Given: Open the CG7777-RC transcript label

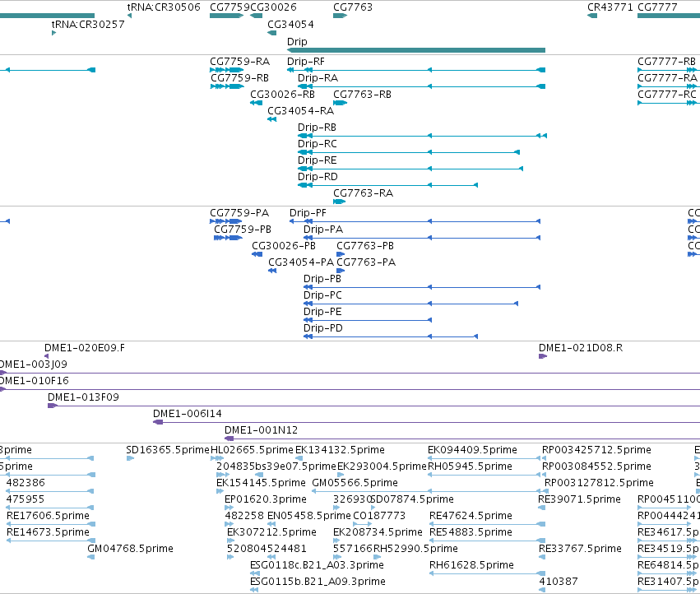Looking at the screenshot, I should click(x=667, y=95).
